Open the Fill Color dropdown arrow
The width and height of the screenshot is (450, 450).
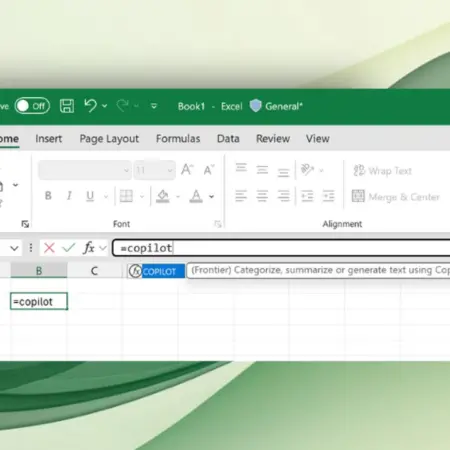pos(178,197)
